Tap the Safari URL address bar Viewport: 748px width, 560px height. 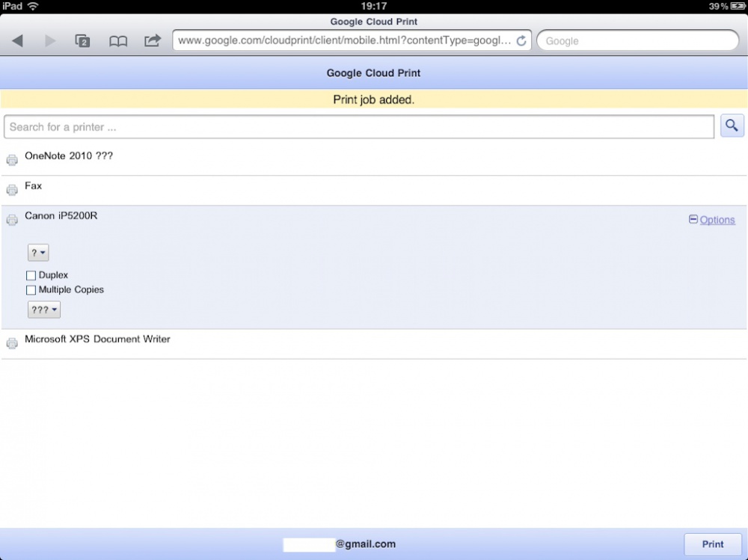pyautogui.click(x=352, y=40)
